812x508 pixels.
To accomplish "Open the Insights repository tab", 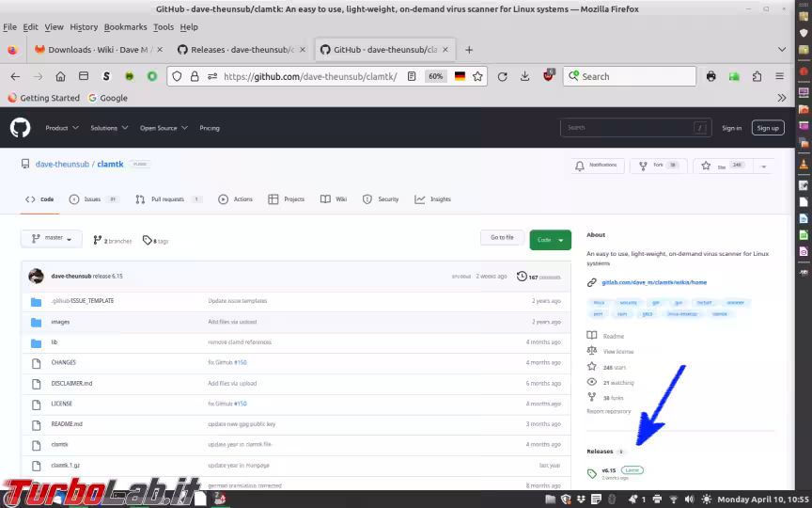I will tap(433, 199).
